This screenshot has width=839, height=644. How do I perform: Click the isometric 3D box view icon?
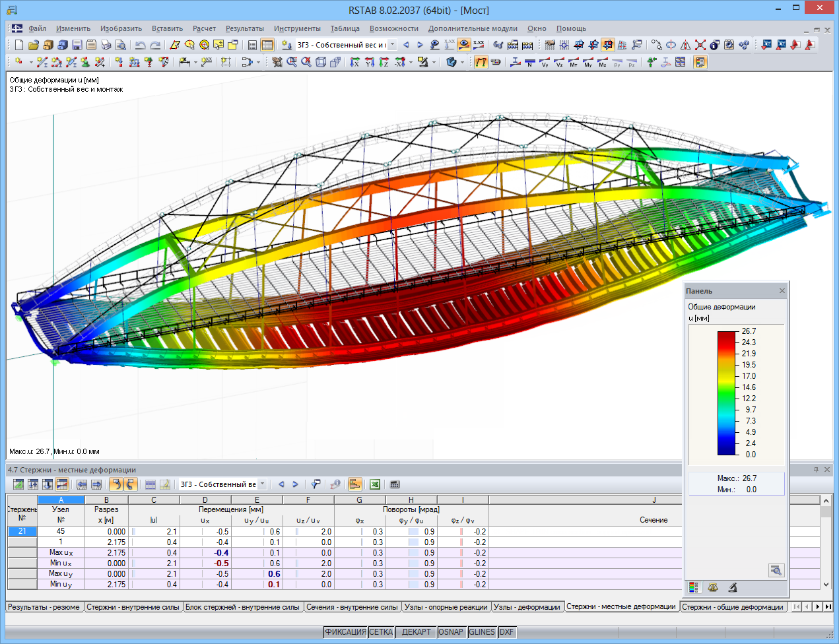(x=321, y=62)
